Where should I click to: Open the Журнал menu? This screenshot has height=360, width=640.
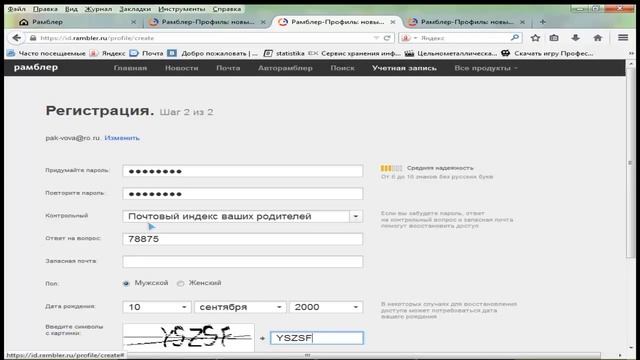(x=98, y=9)
